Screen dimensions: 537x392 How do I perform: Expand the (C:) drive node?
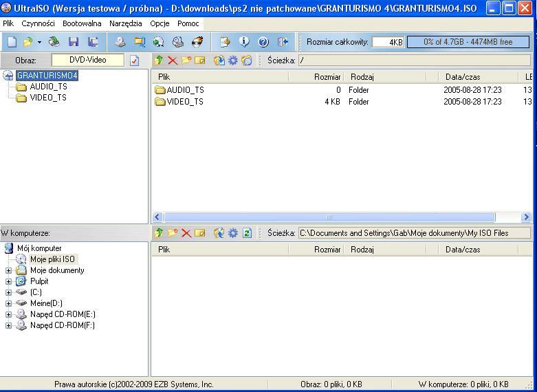tap(8, 293)
